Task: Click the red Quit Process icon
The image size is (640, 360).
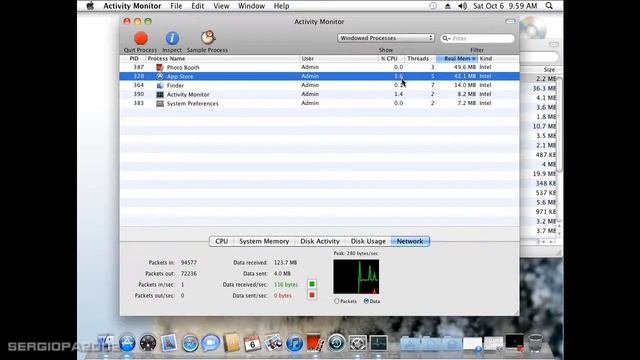Action: (x=141, y=38)
